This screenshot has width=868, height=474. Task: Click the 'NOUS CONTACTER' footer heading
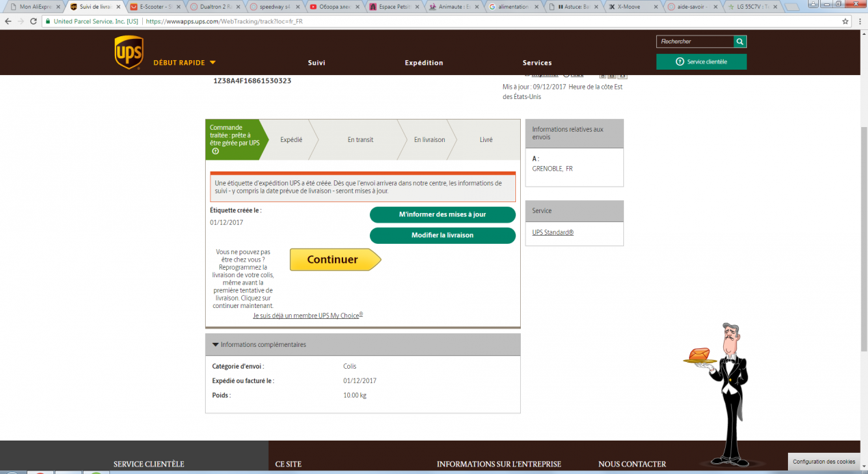click(x=632, y=464)
